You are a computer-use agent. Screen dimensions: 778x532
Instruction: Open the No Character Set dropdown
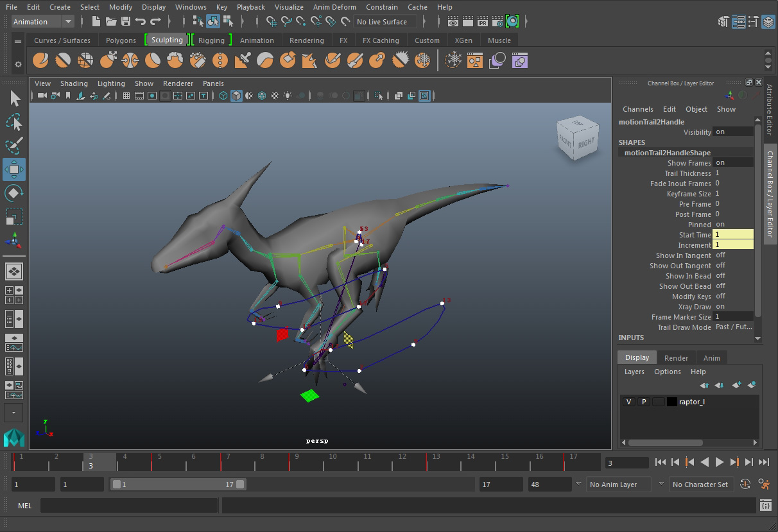700,485
